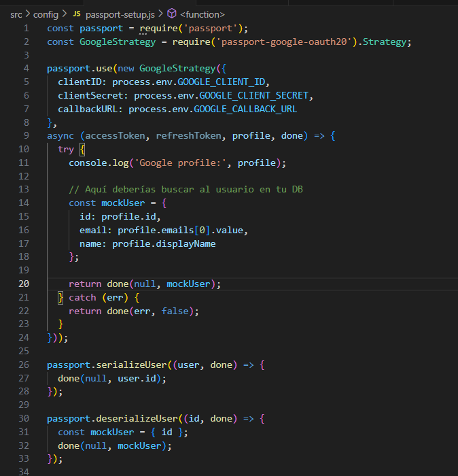The width and height of the screenshot is (458, 476).
Task: Open the <function> breadcrumb symbol
Action: click(202, 14)
